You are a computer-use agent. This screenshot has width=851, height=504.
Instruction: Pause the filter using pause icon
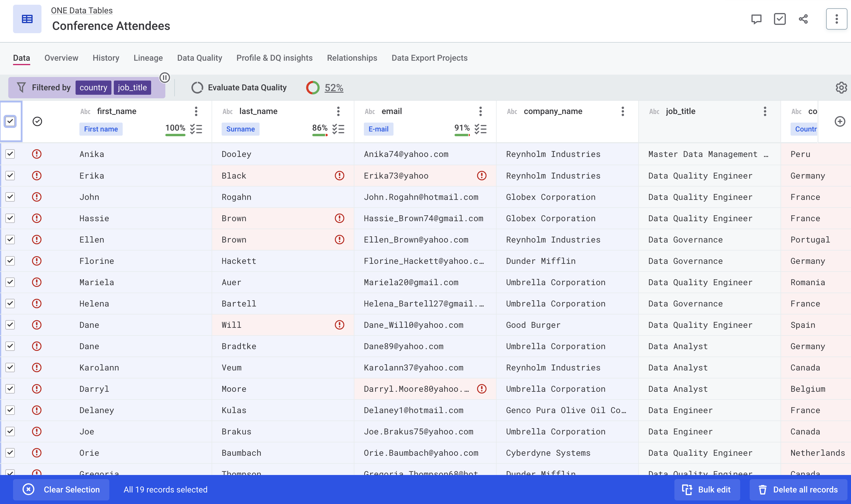coord(164,78)
